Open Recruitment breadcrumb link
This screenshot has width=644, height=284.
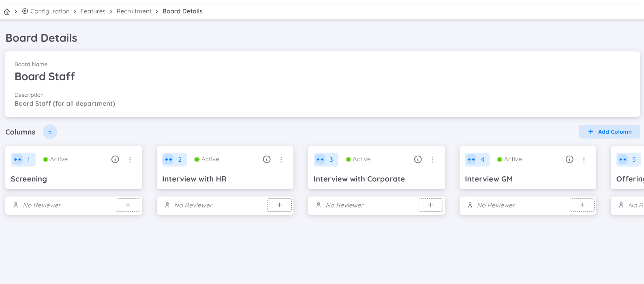point(134,11)
